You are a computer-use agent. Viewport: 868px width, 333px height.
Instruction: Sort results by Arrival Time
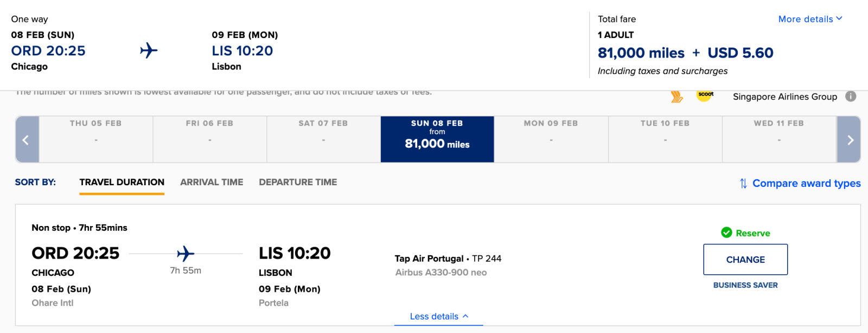(212, 183)
